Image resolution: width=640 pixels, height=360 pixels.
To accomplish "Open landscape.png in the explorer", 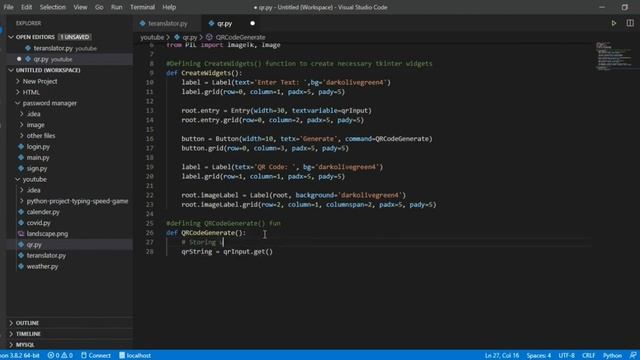I will coord(47,234).
